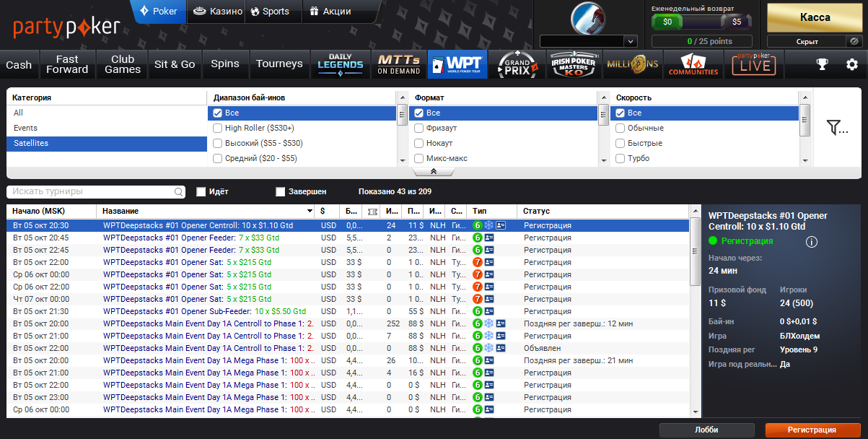
Task: Click down arrow in buy-in range list scrollbar
Action: (x=402, y=162)
